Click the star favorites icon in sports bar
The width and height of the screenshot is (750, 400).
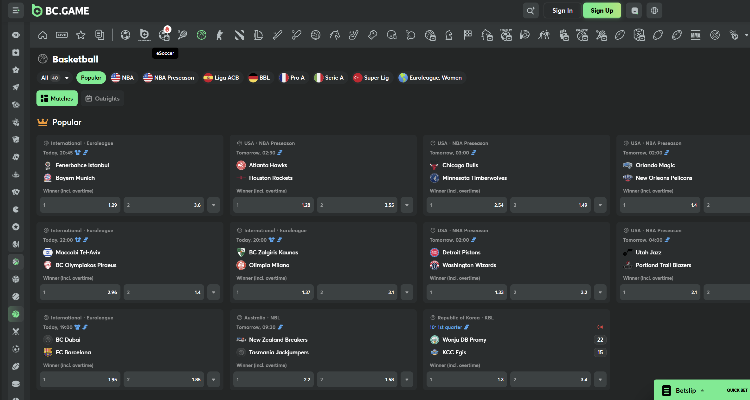pyautogui.click(x=81, y=35)
